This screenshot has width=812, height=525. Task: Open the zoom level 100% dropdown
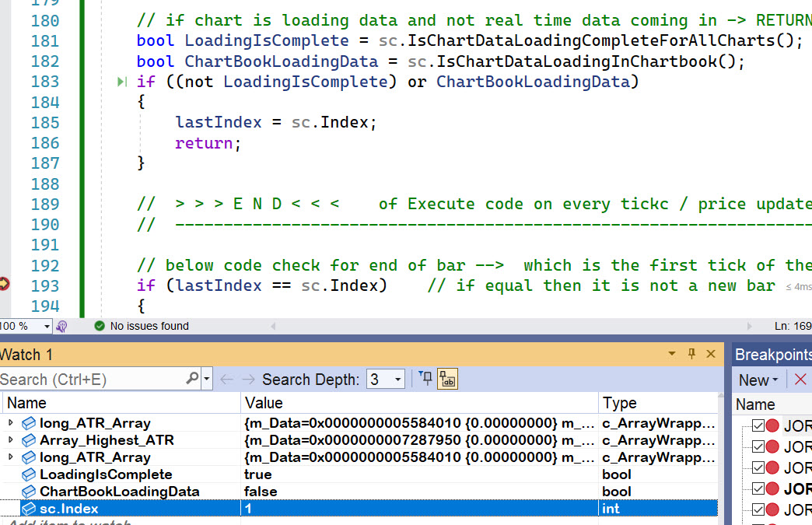[x=47, y=326]
